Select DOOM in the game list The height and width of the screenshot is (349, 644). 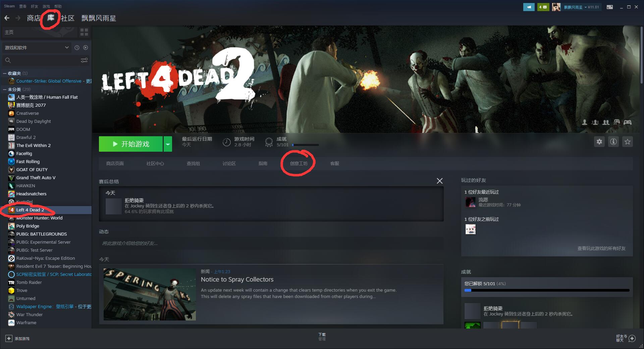click(x=46, y=129)
